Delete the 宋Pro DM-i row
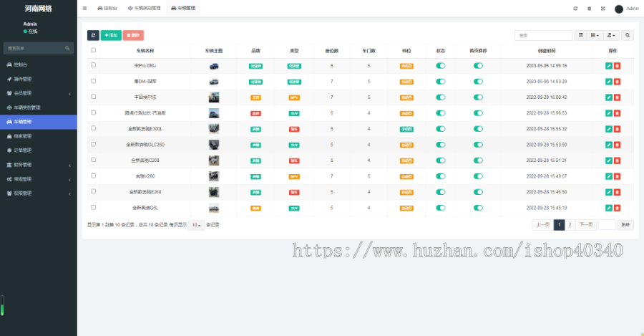This screenshot has height=336, width=644. (x=617, y=66)
